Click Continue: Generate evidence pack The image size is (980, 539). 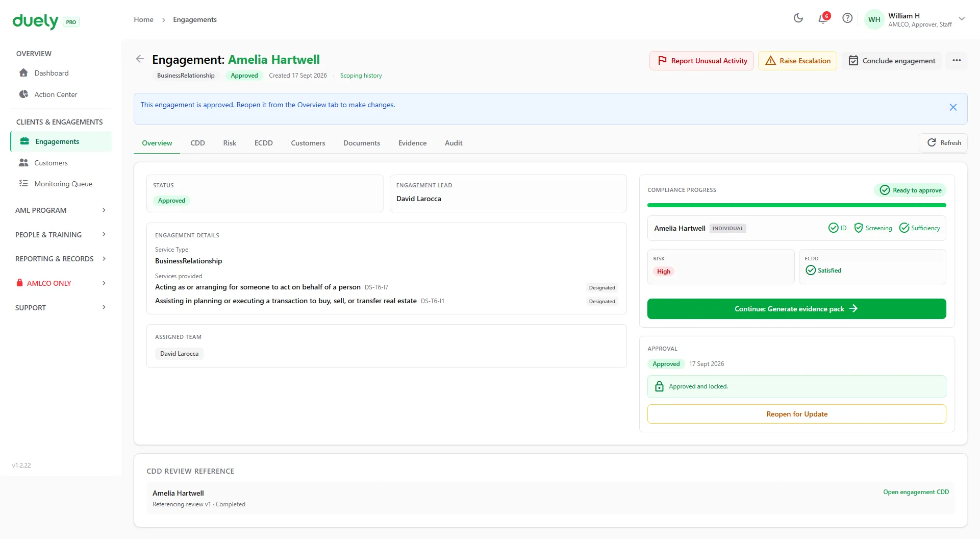click(796, 309)
